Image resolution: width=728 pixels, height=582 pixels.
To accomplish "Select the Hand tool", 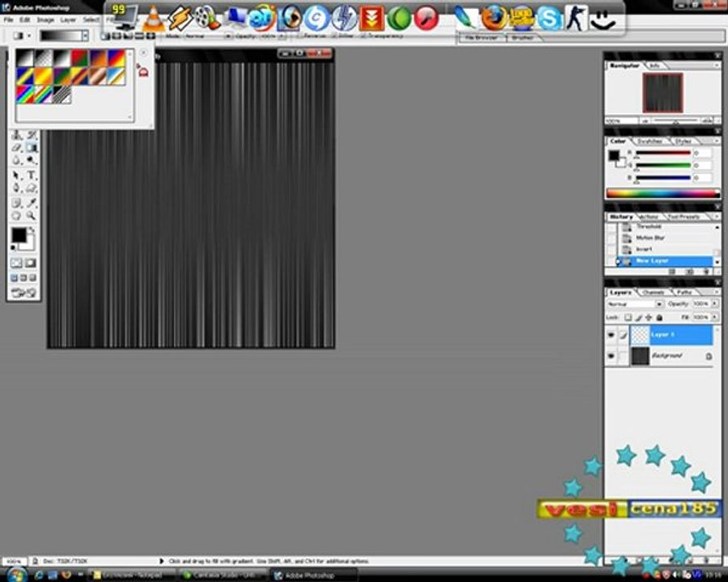I will click(17, 215).
